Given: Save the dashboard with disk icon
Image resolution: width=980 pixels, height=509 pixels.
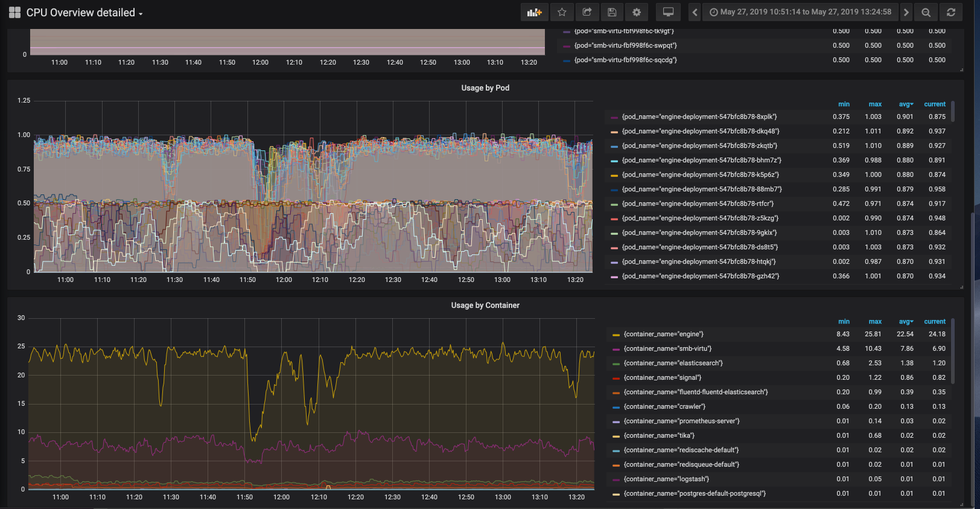Looking at the screenshot, I should click(611, 12).
